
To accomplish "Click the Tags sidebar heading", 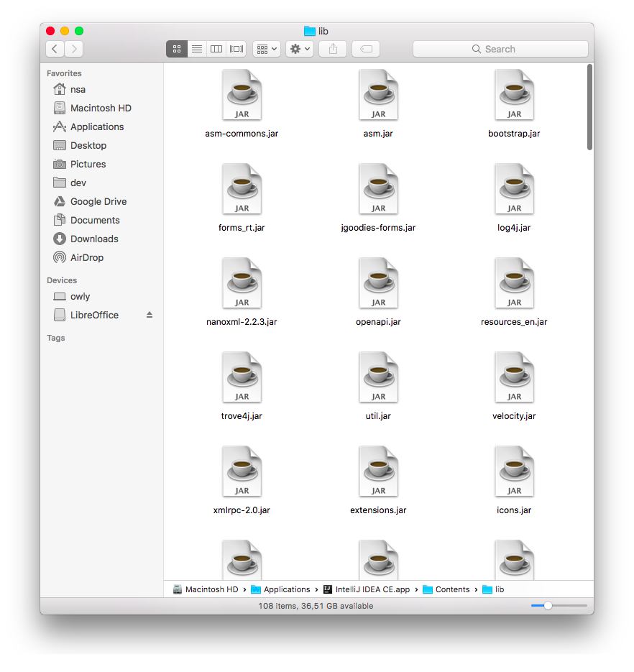I will pyautogui.click(x=56, y=338).
